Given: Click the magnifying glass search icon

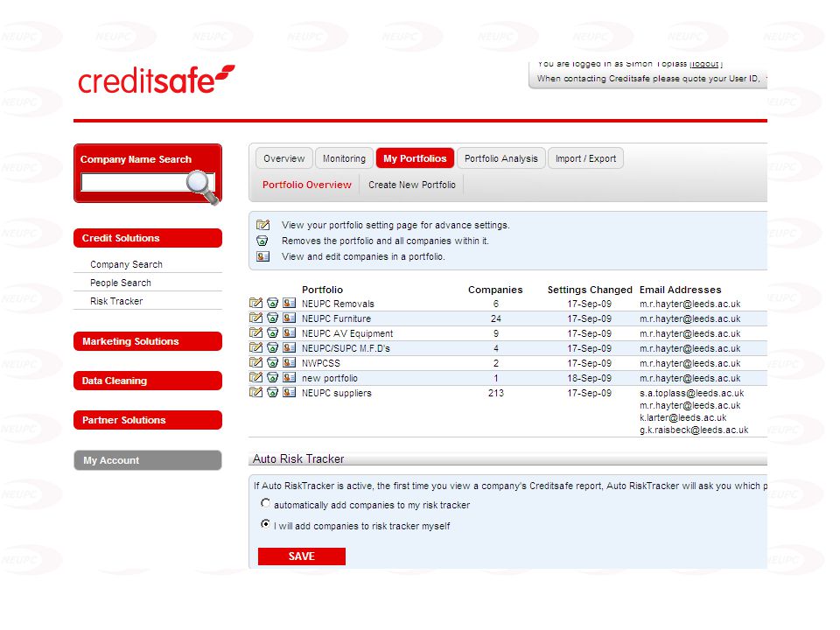Looking at the screenshot, I should click(x=202, y=186).
